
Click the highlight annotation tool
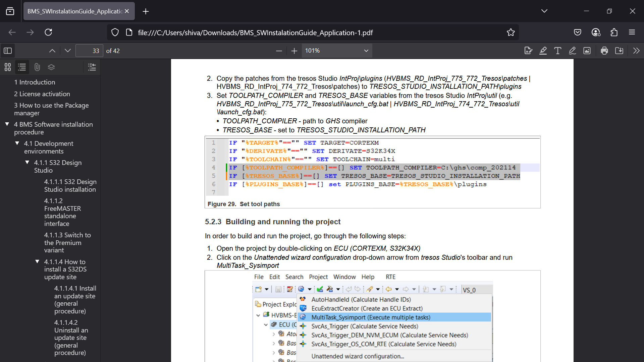click(543, 51)
